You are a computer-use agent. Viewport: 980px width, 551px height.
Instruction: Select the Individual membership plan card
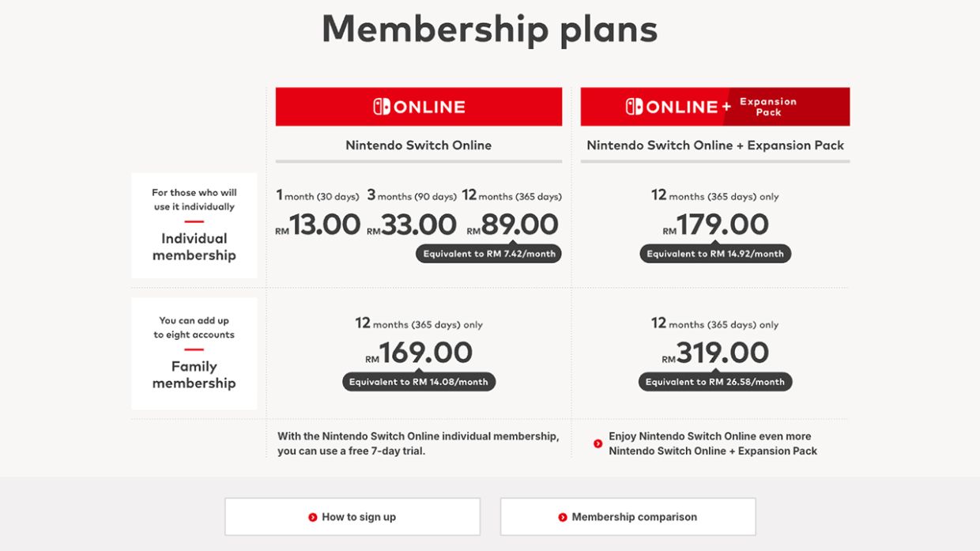(x=193, y=225)
